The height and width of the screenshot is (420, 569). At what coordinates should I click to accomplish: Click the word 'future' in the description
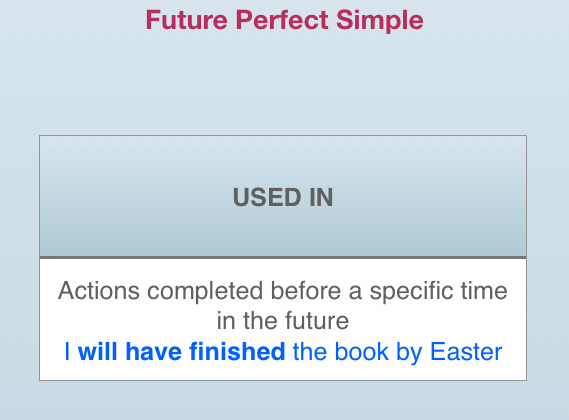(317, 321)
